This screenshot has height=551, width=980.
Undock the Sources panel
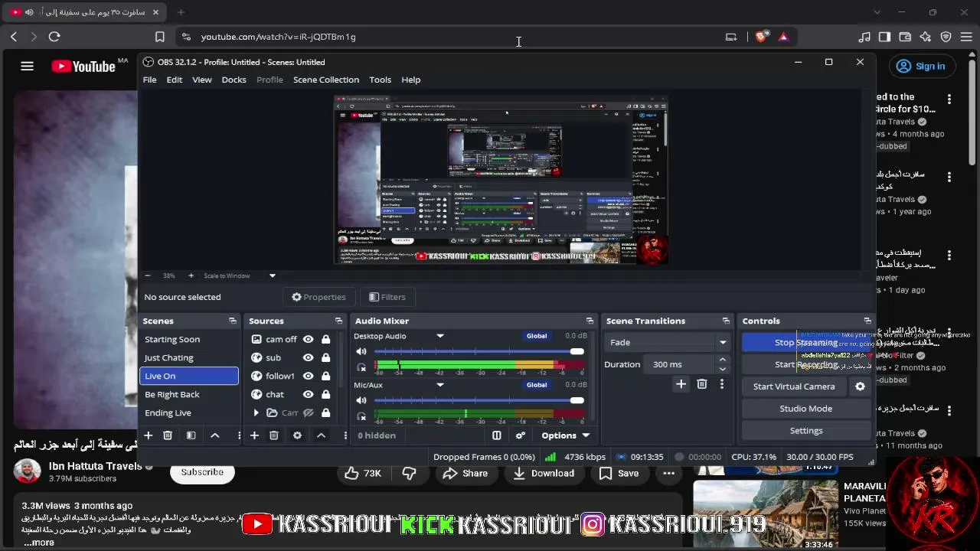(x=338, y=321)
